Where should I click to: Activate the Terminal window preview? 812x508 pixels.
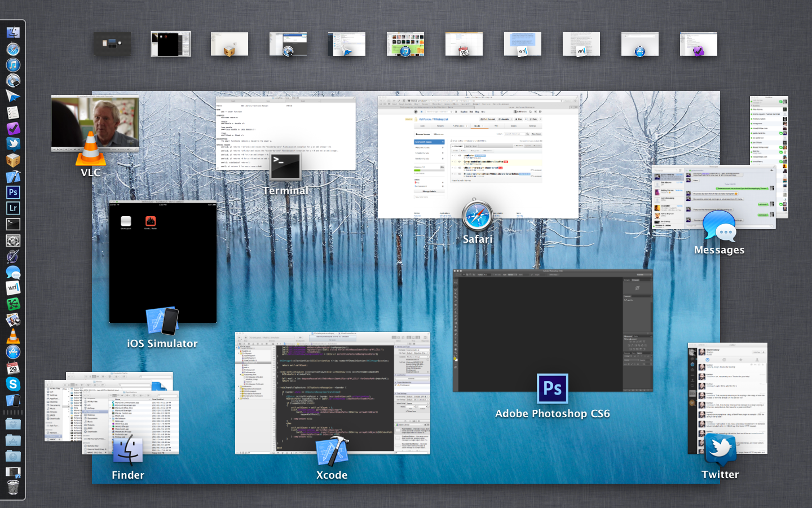tap(285, 133)
